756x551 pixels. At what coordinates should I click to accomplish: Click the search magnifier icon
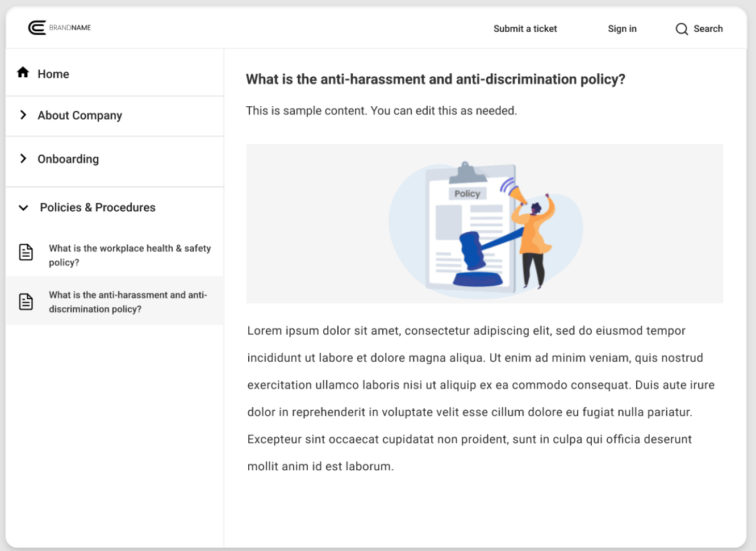click(682, 29)
